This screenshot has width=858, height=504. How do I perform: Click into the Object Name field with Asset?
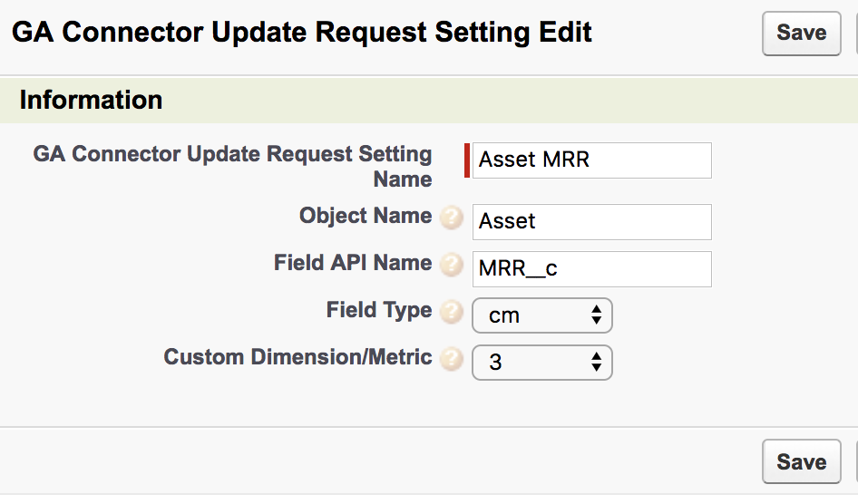(x=591, y=222)
